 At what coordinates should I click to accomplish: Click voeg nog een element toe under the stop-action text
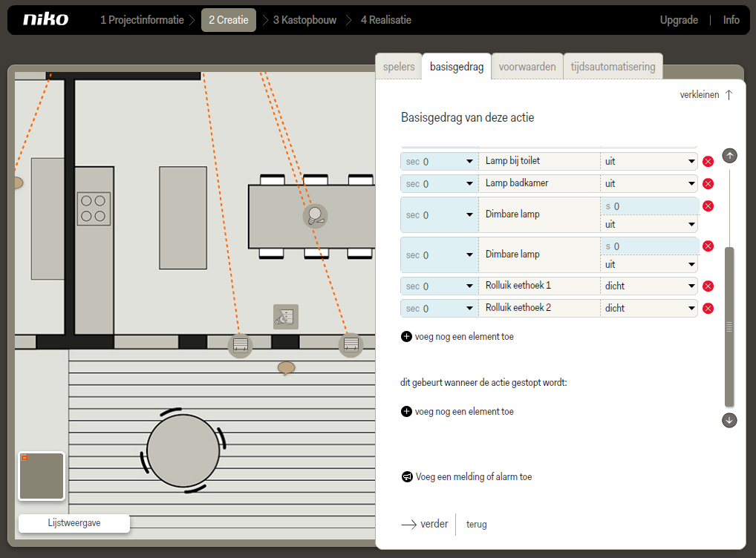[x=464, y=412]
